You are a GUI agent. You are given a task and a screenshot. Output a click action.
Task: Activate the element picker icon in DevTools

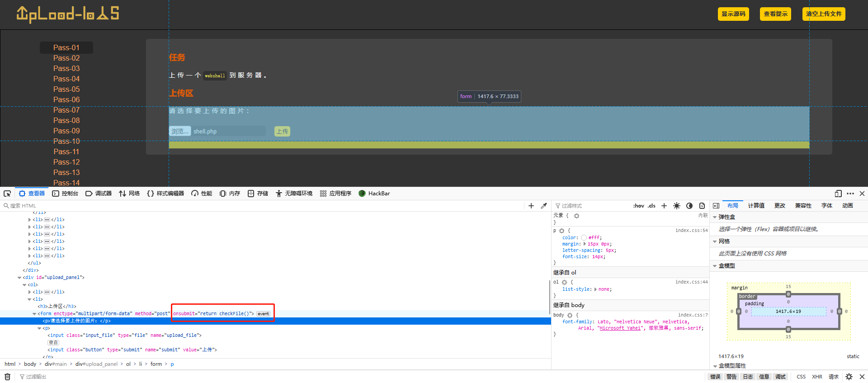7,194
